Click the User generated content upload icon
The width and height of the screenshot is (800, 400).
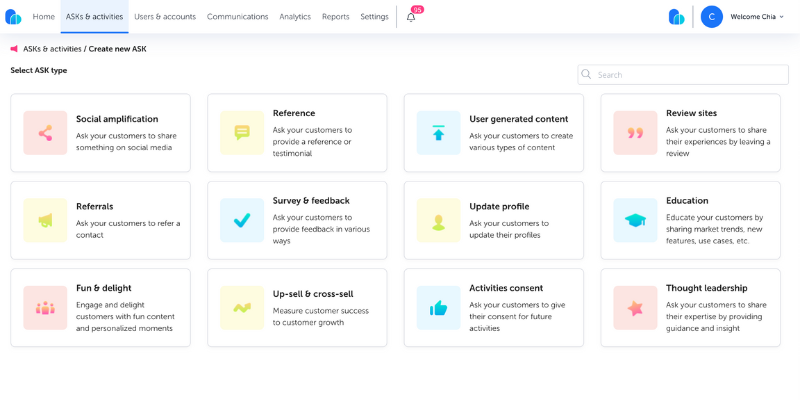438,133
